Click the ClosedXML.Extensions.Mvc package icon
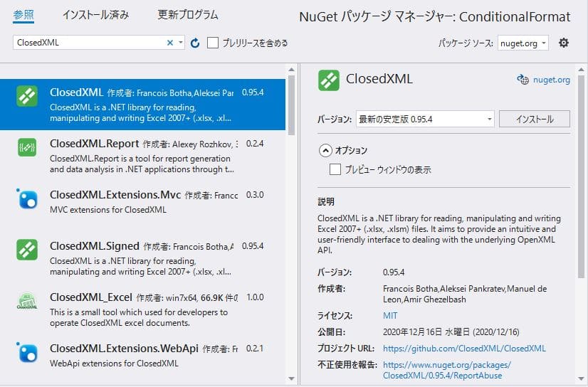Viewport: 588px width, 387px height. 27,198
